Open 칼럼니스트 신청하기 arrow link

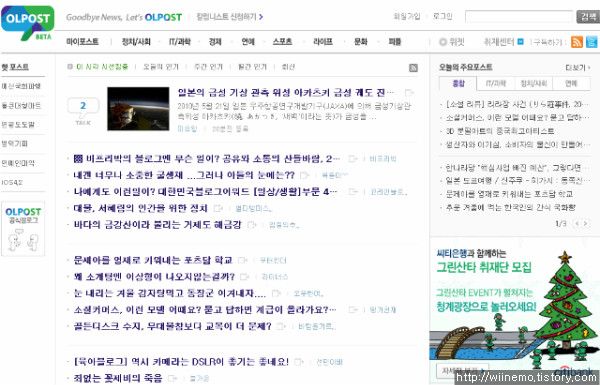[x=230, y=17]
